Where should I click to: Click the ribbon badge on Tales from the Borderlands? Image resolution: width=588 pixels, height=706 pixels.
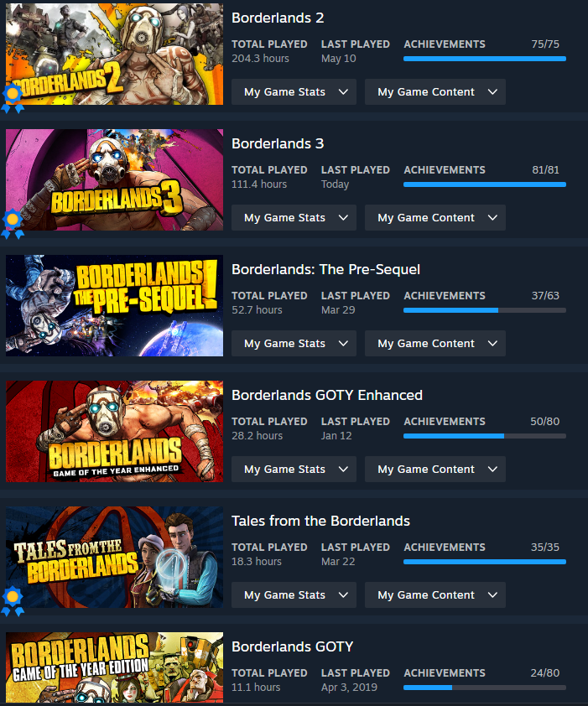click(13, 601)
